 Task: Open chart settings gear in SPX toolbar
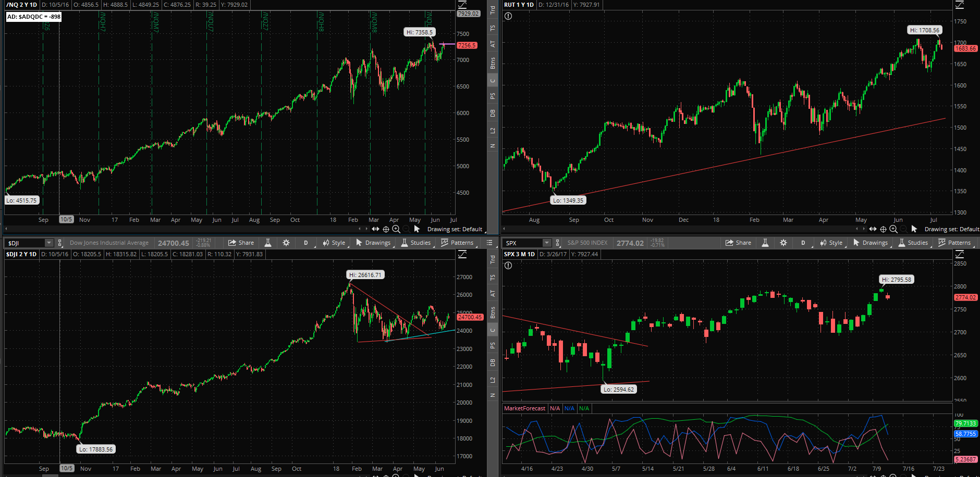click(783, 243)
